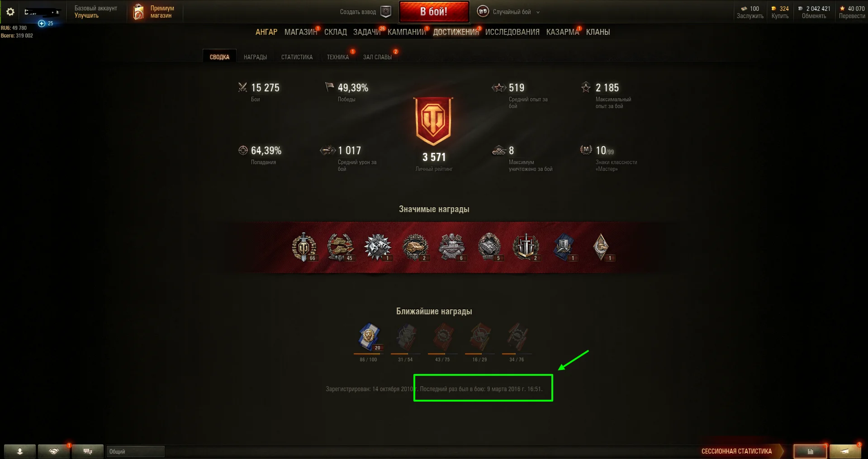Click the first medal with 66 count

click(304, 247)
